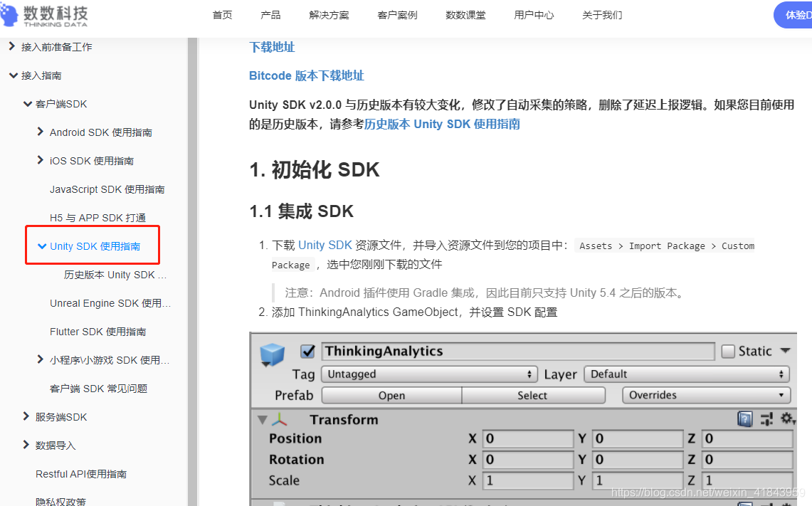Enable the Static checkbox
The height and width of the screenshot is (506, 812).
728,351
